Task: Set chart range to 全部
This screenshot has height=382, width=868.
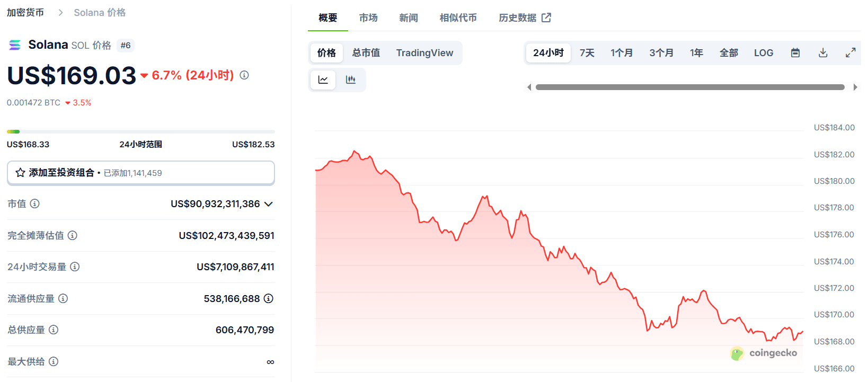Action: coord(729,53)
